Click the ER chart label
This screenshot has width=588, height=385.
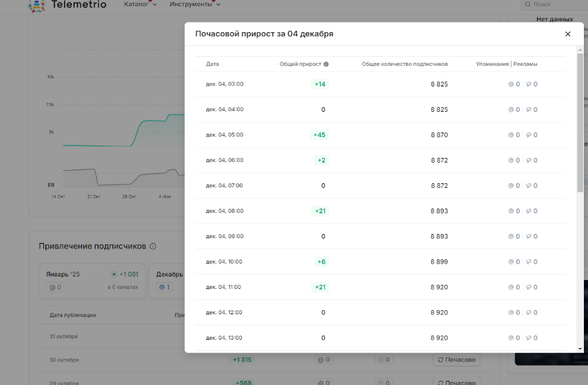51,185
